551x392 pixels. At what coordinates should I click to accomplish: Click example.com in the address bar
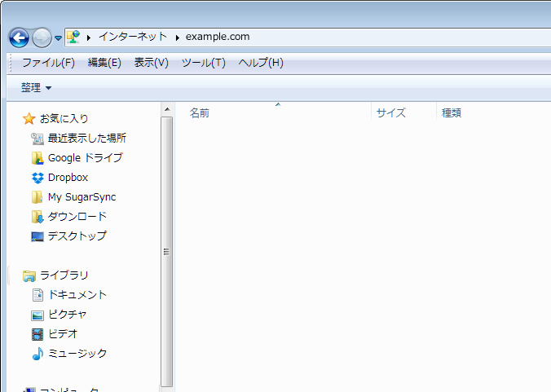[x=218, y=37]
